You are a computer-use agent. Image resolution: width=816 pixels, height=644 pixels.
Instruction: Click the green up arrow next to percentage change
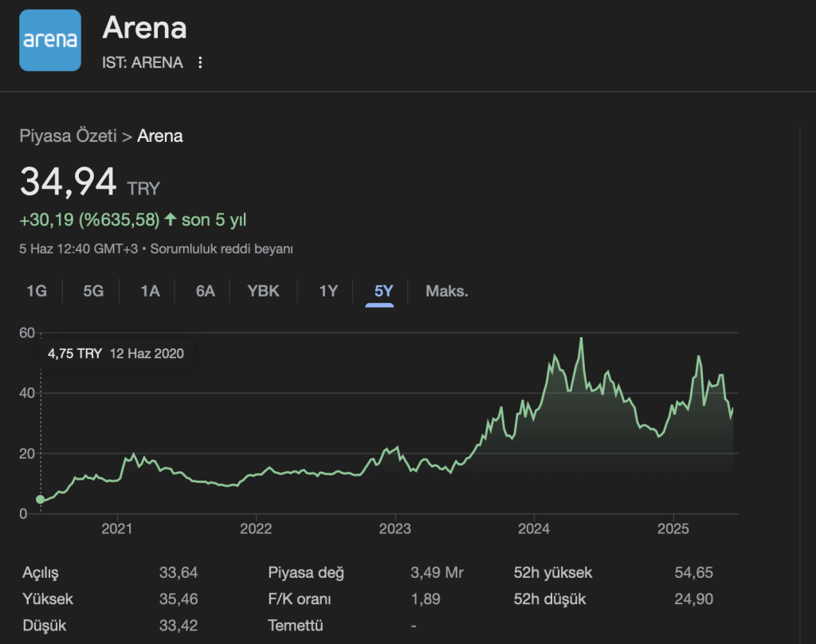(170, 219)
